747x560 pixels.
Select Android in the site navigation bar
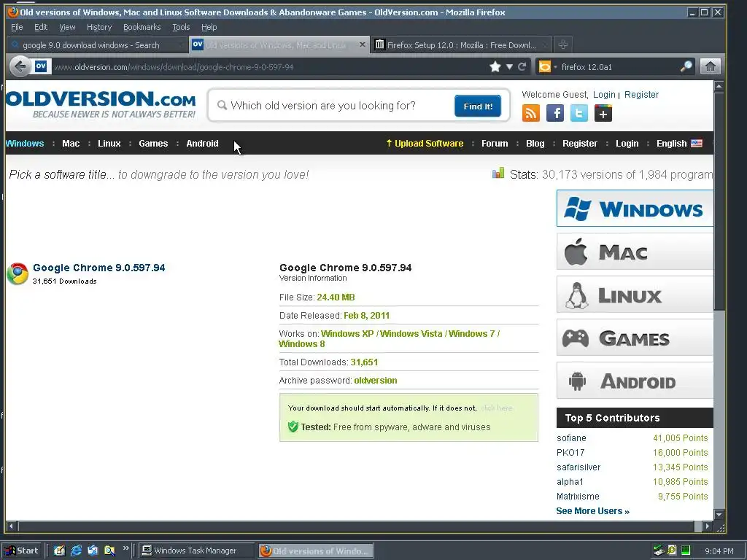(x=202, y=144)
